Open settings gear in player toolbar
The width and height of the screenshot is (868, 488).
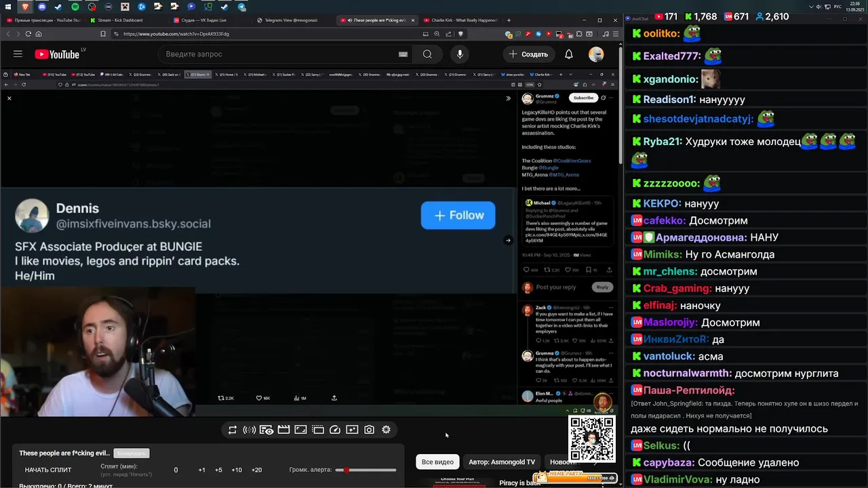[x=386, y=430]
